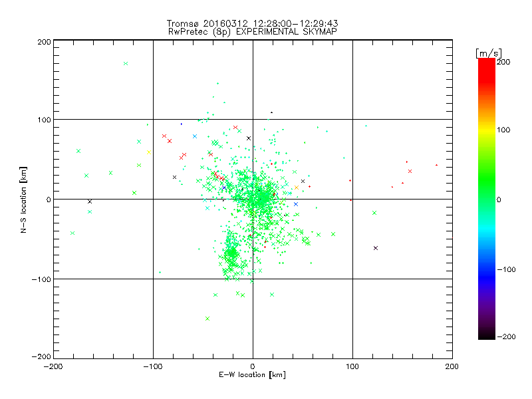Image resolution: width=532 pixels, height=399 pixels.
Task: Click the x-axis tick label "-100"
Action: tap(153, 366)
